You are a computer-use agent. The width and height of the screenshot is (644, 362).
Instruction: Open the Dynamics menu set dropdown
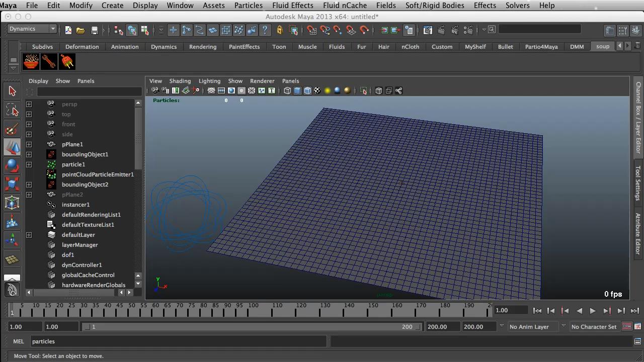tap(31, 29)
